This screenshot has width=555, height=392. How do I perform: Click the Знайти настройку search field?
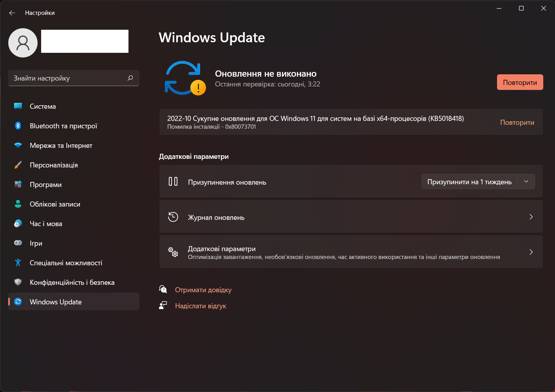(x=74, y=78)
